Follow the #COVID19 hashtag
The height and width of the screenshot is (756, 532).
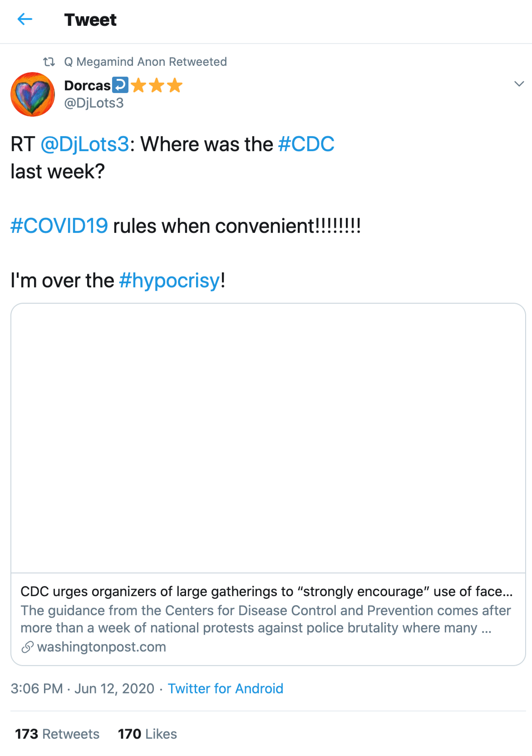coord(59,226)
